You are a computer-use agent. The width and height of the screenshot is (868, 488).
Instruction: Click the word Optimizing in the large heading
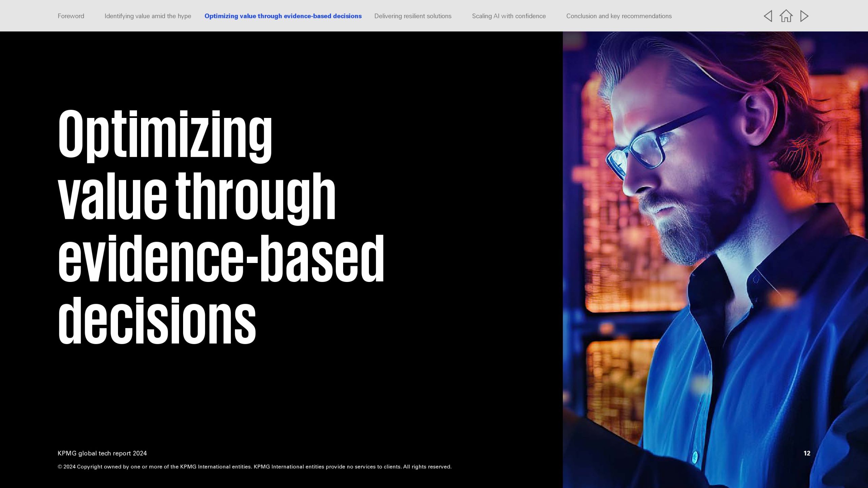point(165,134)
